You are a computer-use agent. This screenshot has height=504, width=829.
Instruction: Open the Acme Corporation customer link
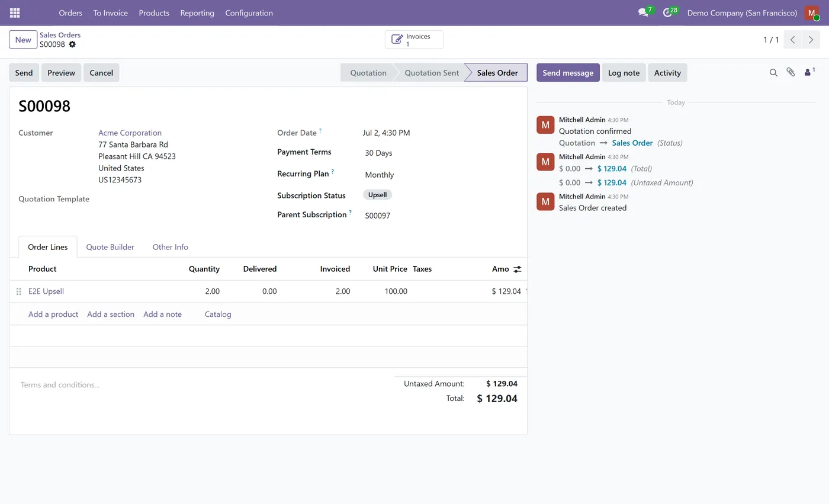(130, 133)
